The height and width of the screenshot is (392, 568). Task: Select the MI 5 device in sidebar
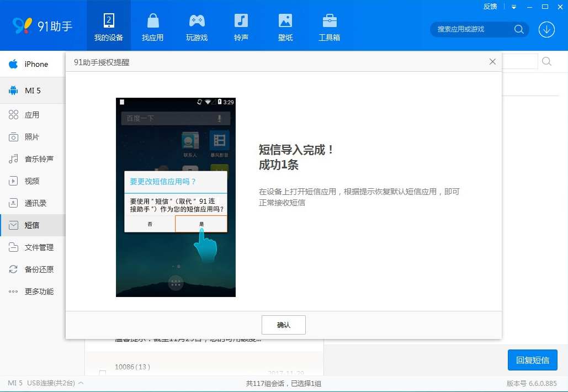(x=33, y=91)
